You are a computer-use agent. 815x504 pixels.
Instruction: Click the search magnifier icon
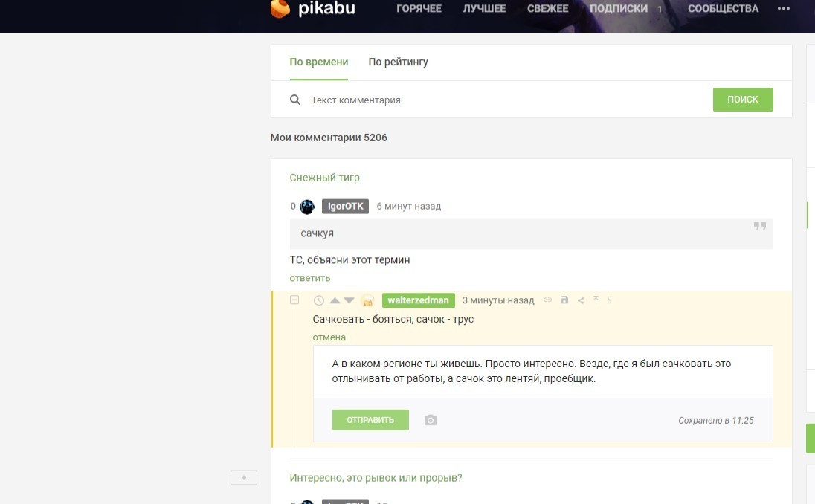coord(295,100)
